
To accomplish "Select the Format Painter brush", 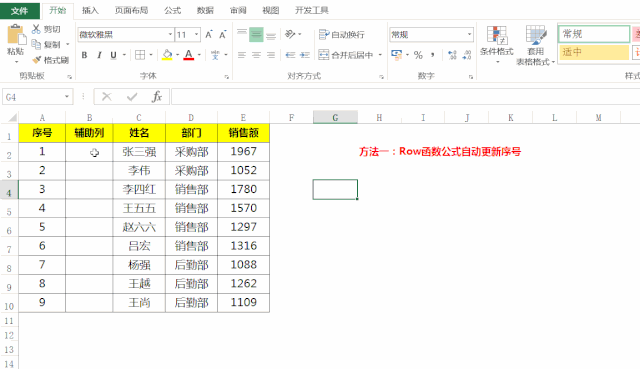I will click(37, 60).
